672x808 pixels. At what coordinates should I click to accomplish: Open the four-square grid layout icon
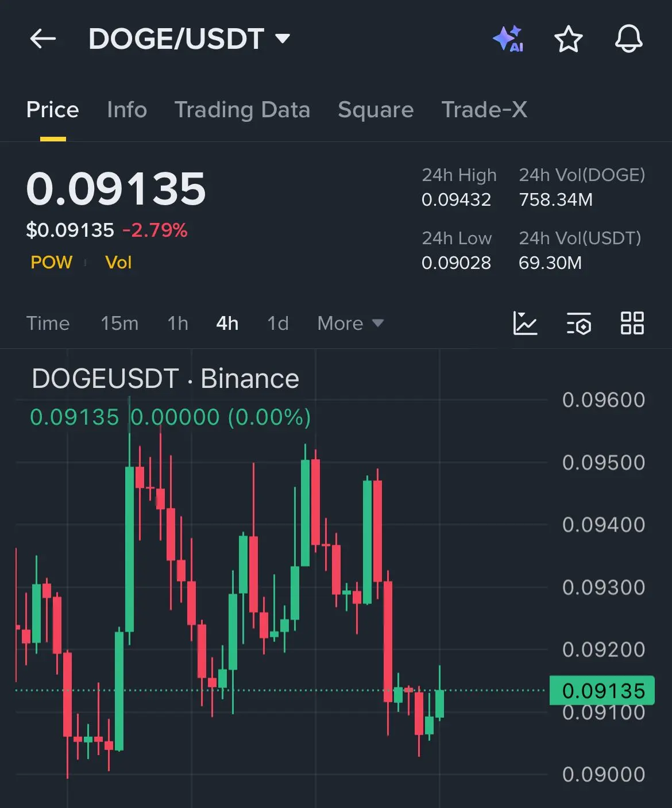click(x=632, y=323)
